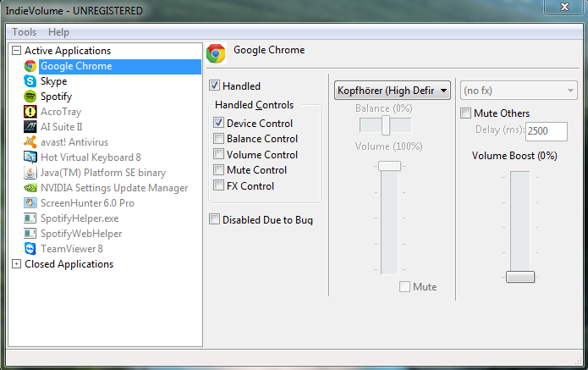The height and width of the screenshot is (370, 588).
Task: Select Spotify in the application list
Action: click(56, 97)
